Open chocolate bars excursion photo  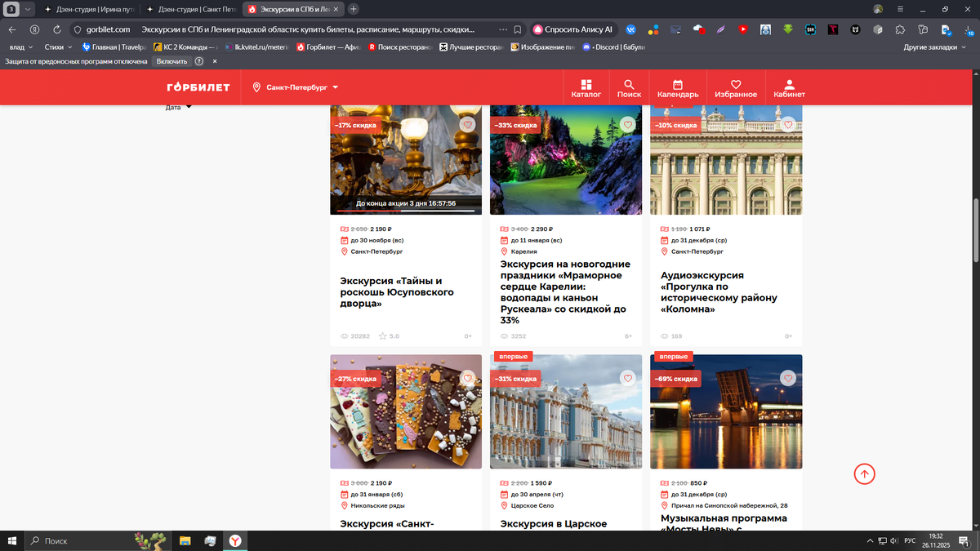406,411
